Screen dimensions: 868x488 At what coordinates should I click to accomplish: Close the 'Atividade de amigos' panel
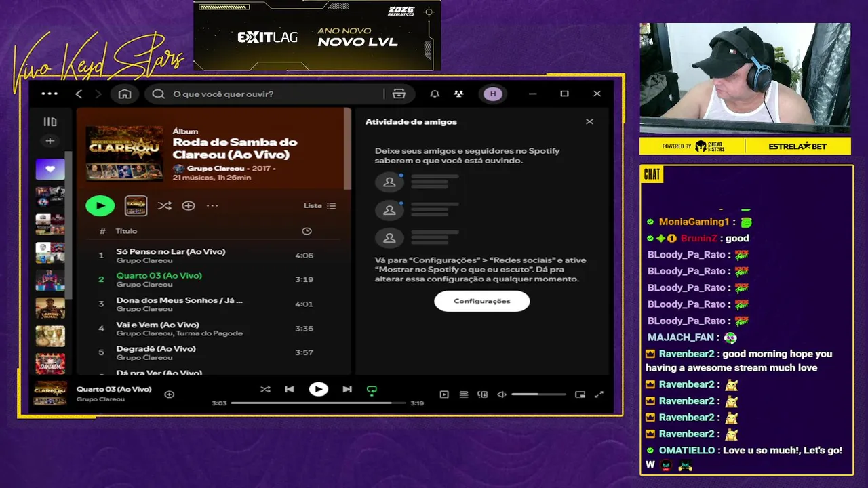[x=589, y=122]
